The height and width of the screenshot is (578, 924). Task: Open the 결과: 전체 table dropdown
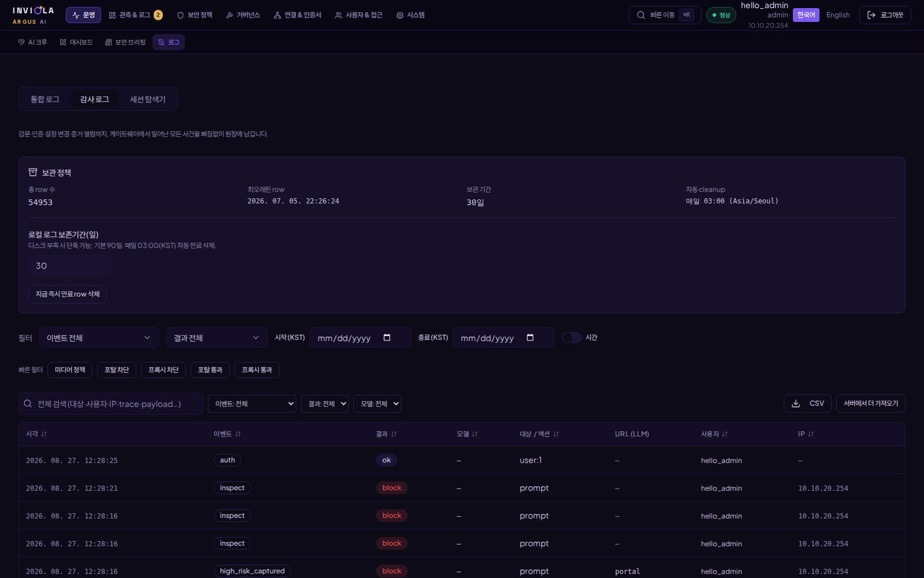pos(325,403)
